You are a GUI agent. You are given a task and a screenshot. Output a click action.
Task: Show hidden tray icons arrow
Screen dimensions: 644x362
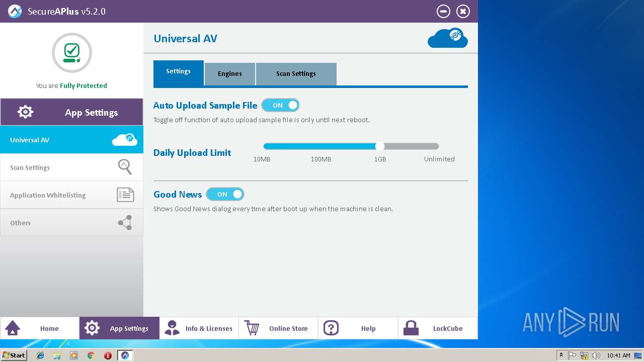(561, 355)
